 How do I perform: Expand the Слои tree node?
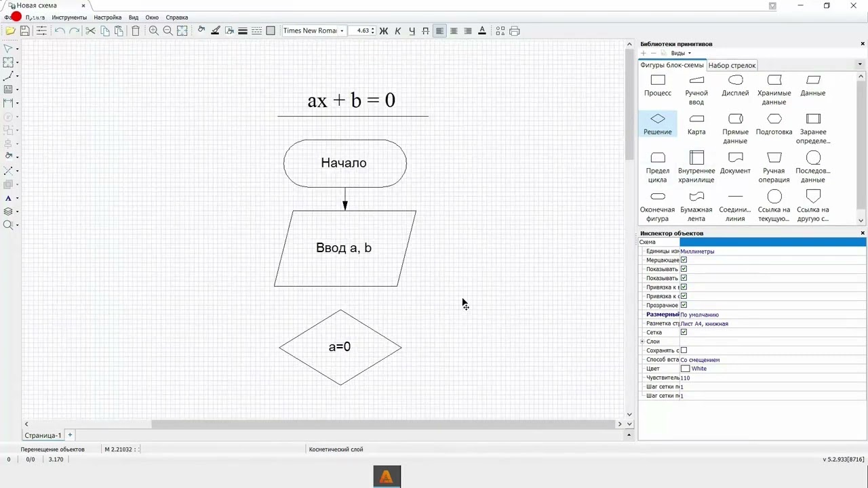[x=642, y=342]
